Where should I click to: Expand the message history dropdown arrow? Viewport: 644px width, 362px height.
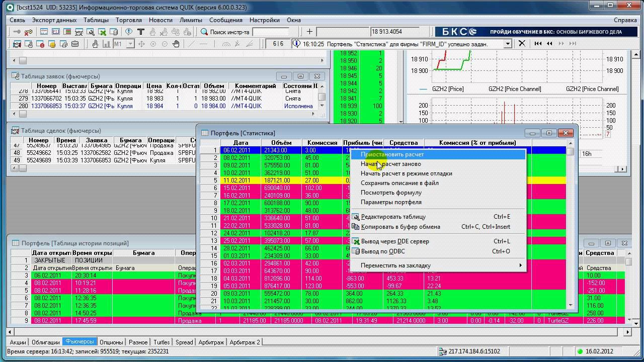pyautogui.click(x=508, y=44)
